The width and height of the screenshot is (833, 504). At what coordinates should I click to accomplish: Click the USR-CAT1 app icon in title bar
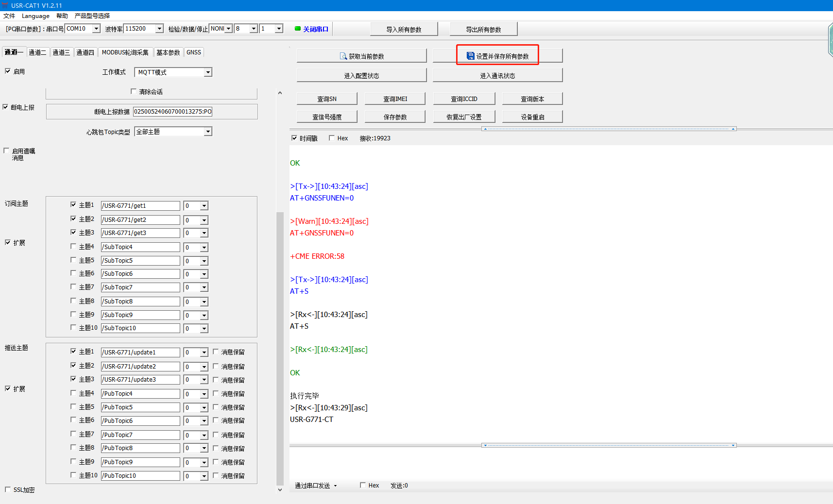[x=5, y=5]
